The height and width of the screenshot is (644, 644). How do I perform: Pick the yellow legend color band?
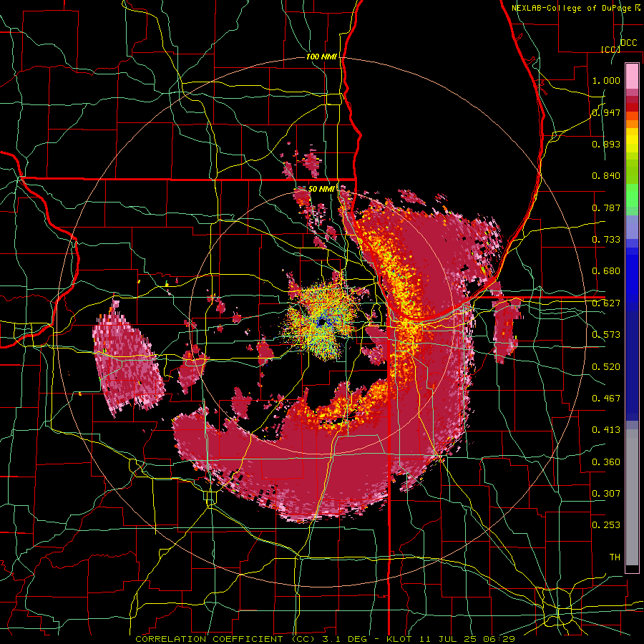tap(632, 141)
